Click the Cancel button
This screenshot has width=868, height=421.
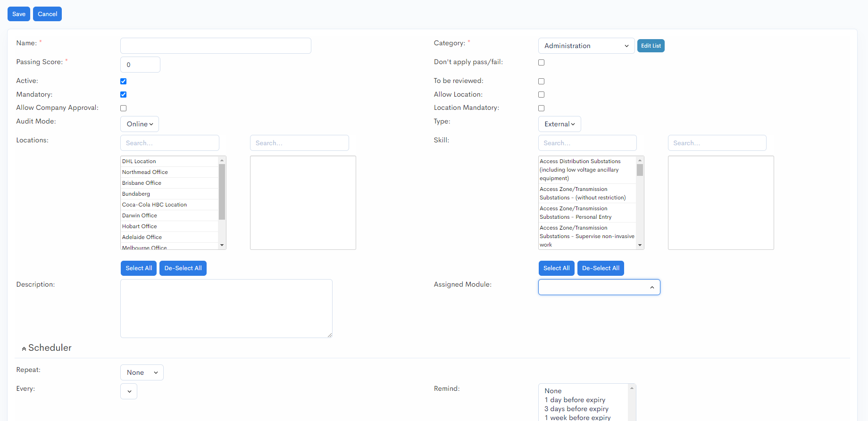(48, 14)
